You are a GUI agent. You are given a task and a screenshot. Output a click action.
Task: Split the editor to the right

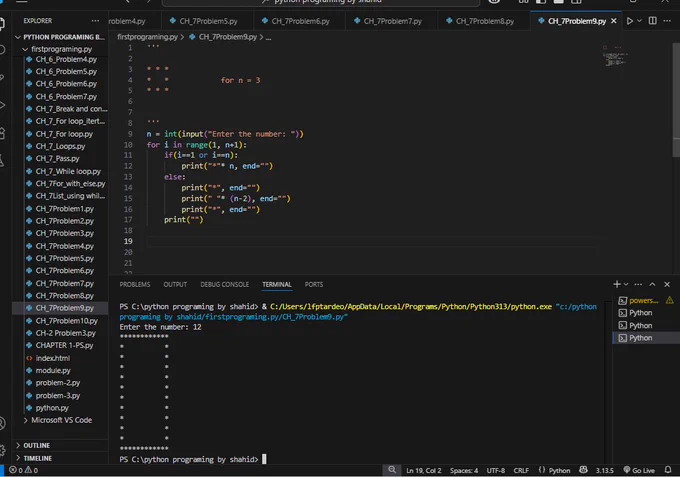pyautogui.click(x=652, y=21)
